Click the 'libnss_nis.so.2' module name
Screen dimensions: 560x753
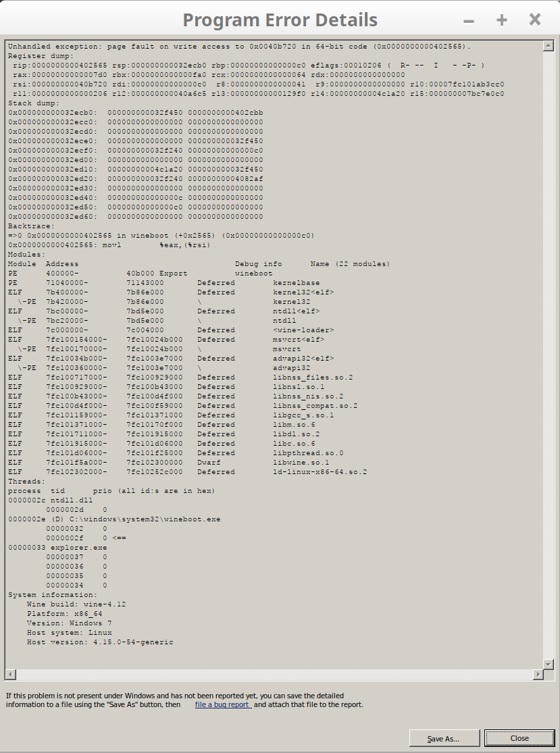click(x=308, y=396)
